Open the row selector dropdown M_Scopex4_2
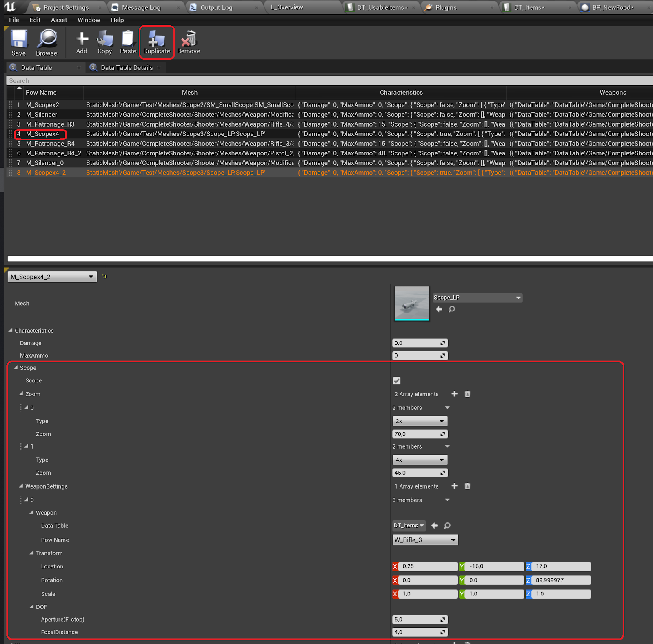Image resolution: width=653 pixels, height=644 pixels. 52,277
